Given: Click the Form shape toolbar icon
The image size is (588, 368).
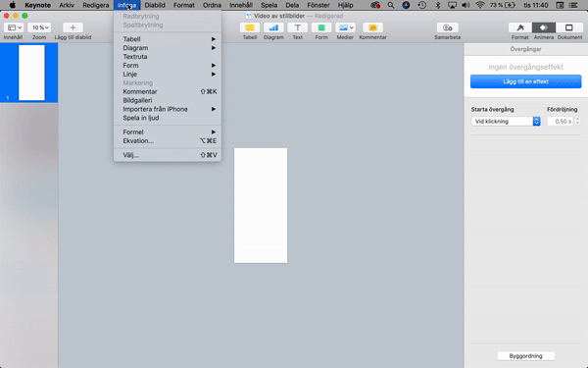Looking at the screenshot, I should 321,27.
